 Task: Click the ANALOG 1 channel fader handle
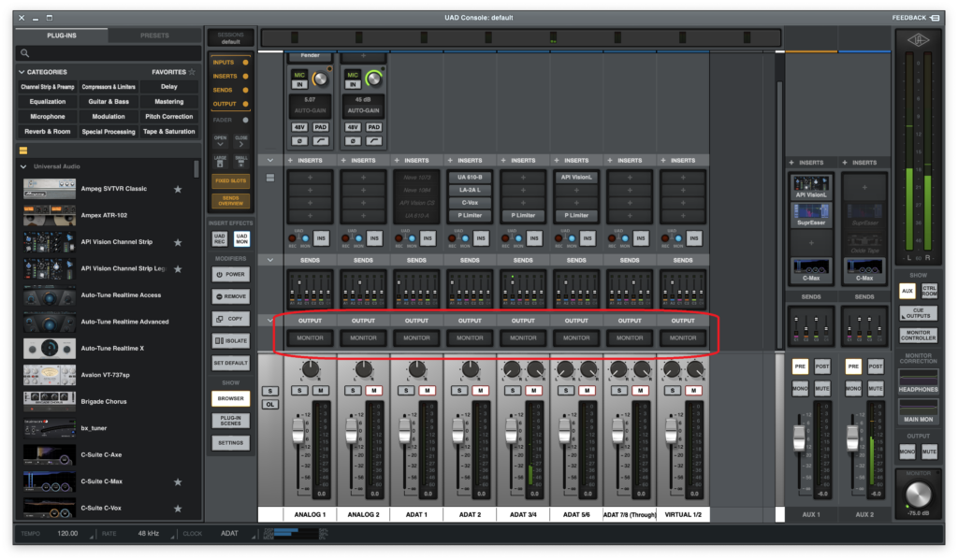[x=298, y=431]
